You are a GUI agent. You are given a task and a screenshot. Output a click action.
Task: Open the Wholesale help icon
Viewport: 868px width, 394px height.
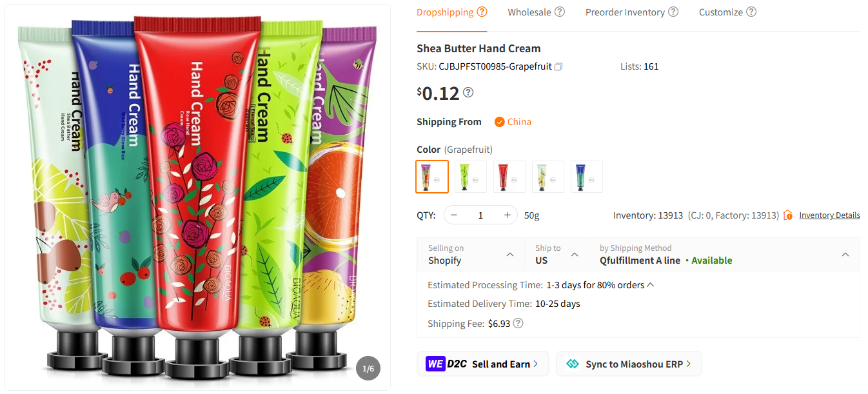click(x=560, y=11)
